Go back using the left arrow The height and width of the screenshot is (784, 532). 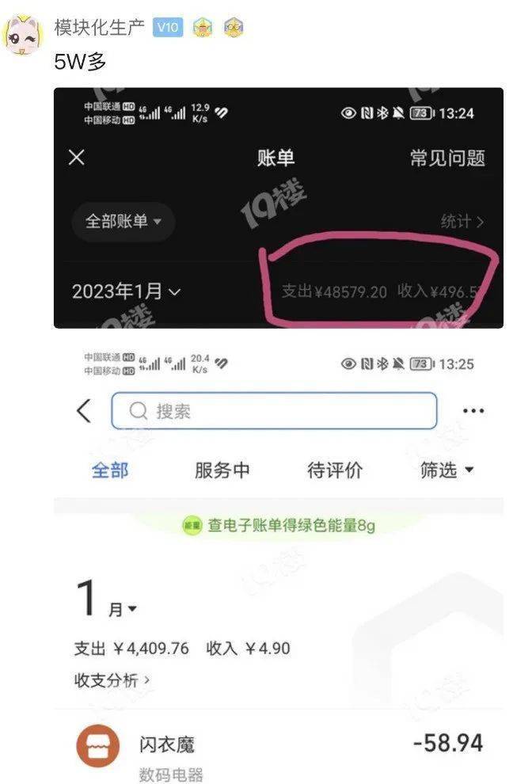(x=84, y=411)
